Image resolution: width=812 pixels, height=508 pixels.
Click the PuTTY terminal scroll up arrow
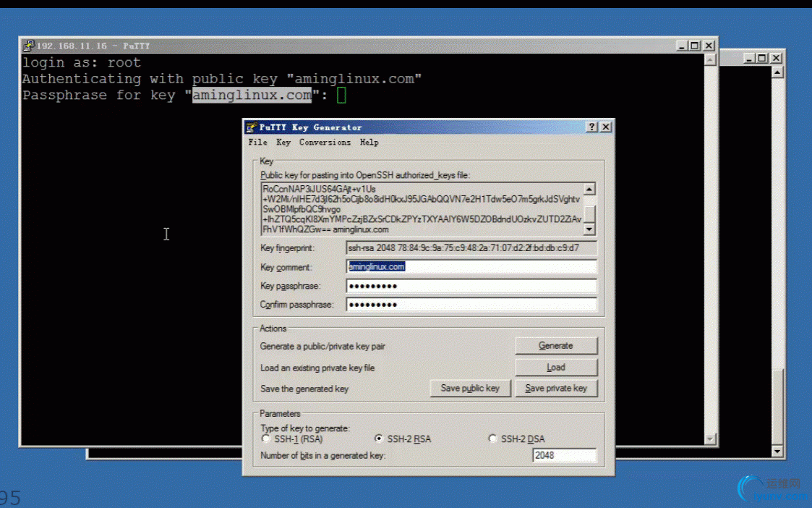(x=710, y=60)
